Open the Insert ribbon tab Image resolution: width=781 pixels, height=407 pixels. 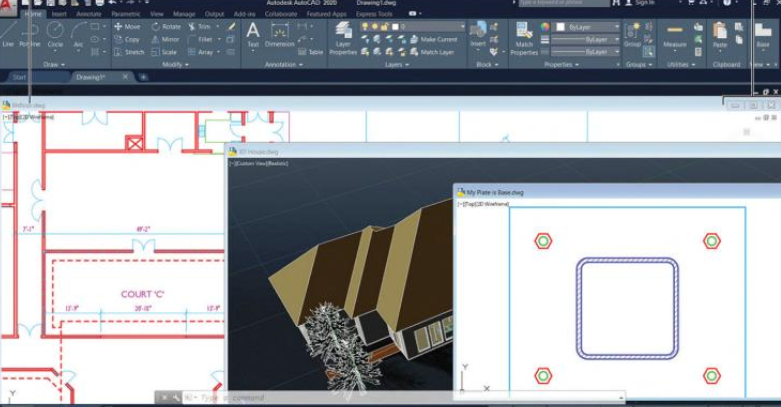(59, 14)
